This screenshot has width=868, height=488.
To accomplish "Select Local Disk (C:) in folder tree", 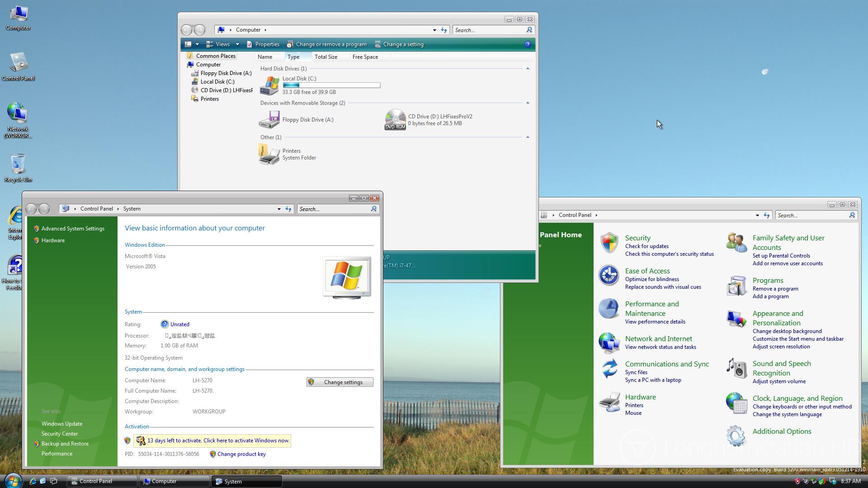I will [217, 82].
